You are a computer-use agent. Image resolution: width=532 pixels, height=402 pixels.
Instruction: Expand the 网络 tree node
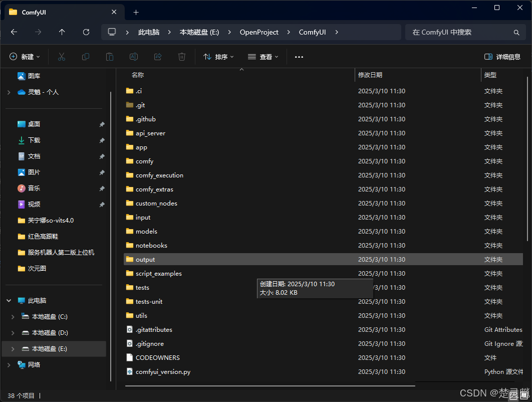pos(9,365)
